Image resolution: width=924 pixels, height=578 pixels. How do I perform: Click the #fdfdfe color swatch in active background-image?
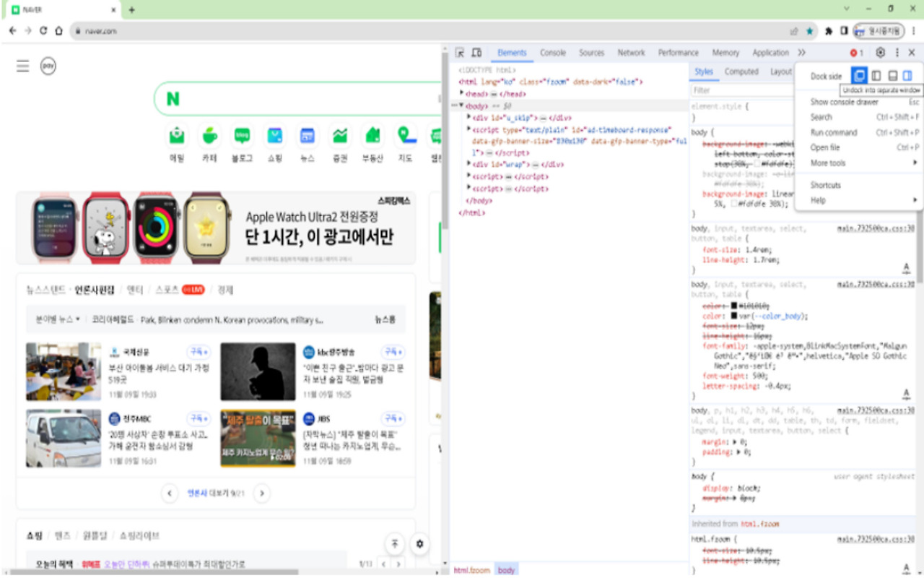(x=734, y=204)
